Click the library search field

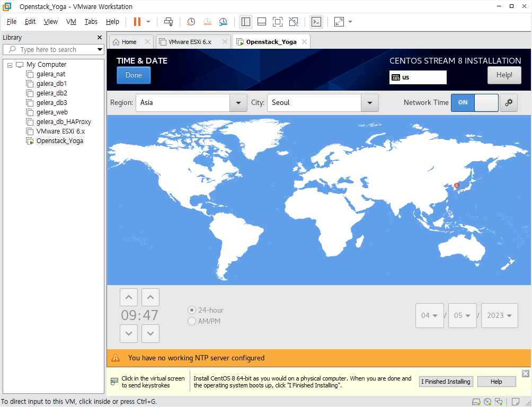(49, 50)
